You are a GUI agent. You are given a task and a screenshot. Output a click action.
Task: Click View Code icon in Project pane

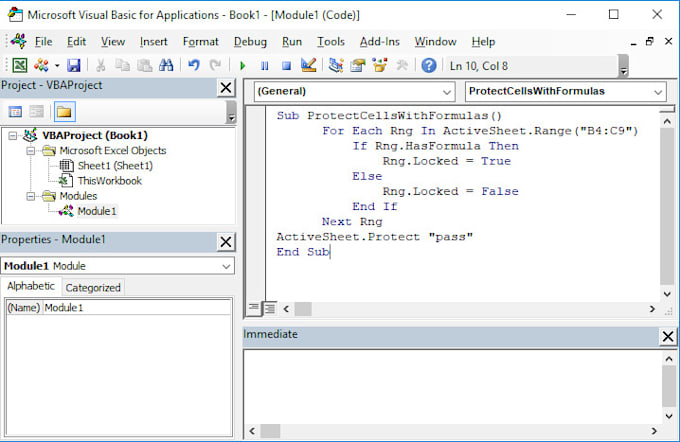coord(16,112)
